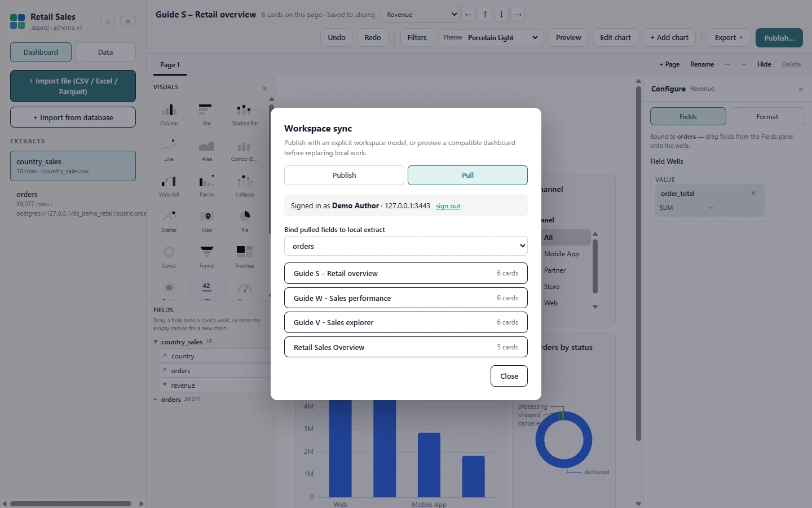The image size is (812, 508).
Task: Open the Revenue card selector dropdown
Action: point(420,15)
